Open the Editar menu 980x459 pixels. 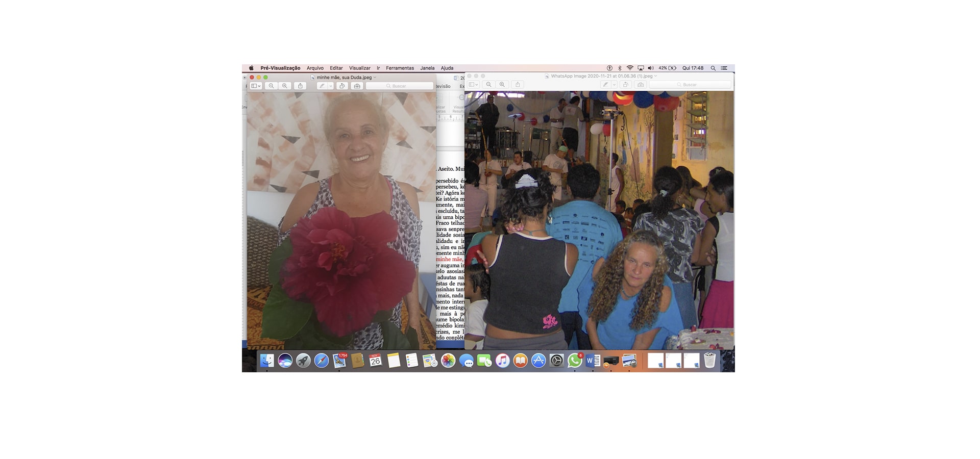[x=336, y=68]
